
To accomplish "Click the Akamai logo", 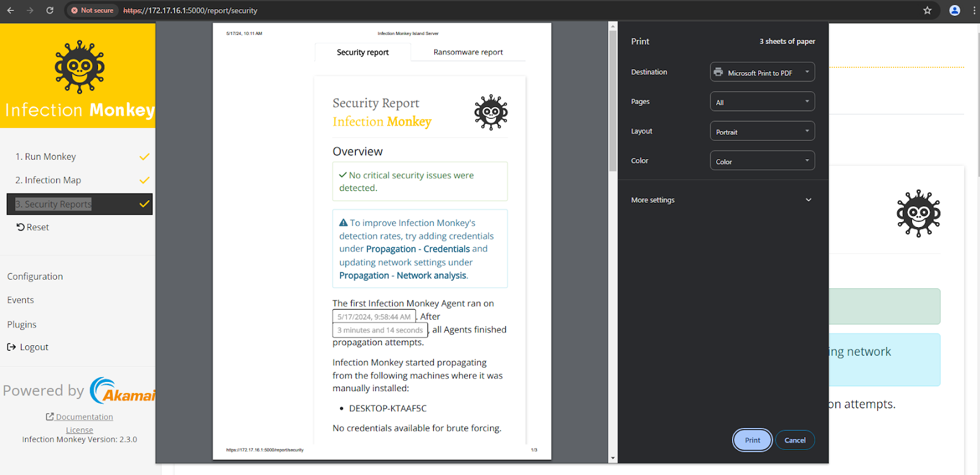I will [x=123, y=391].
